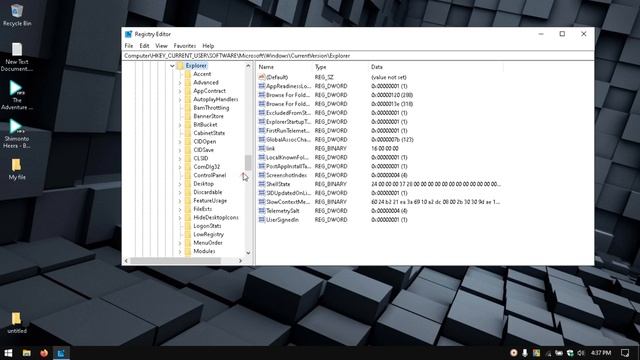
Task: Select the My file desktop folder
Action: click(x=17, y=169)
